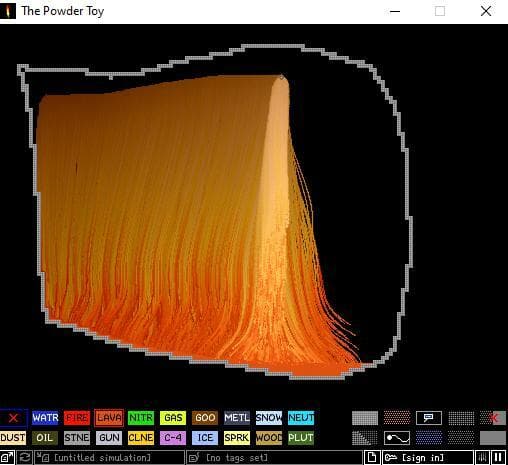Select the FIRE element

click(77, 418)
